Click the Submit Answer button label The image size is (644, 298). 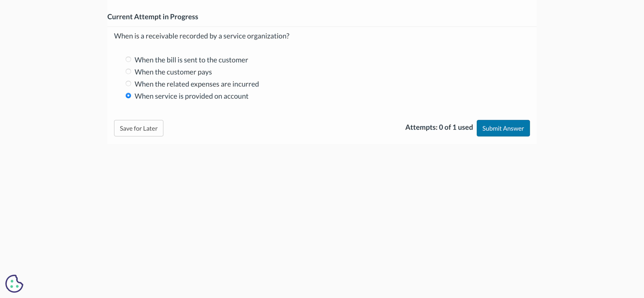tap(503, 128)
